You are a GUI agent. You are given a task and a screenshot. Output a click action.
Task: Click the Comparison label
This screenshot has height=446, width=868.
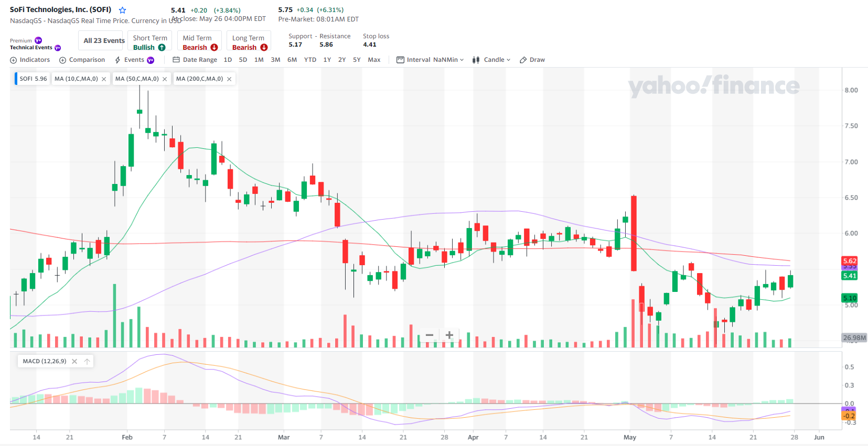pyautogui.click(x=87, y=60)
